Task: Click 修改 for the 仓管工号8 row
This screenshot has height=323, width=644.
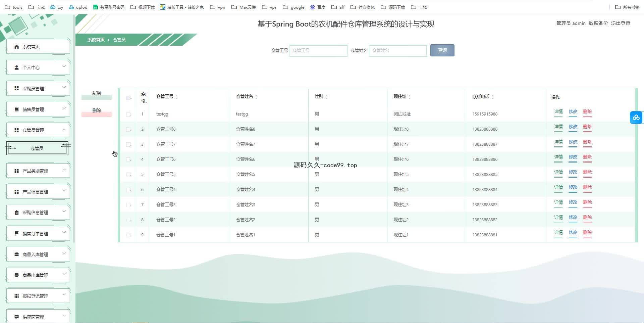Action: [x=573, y=127]
